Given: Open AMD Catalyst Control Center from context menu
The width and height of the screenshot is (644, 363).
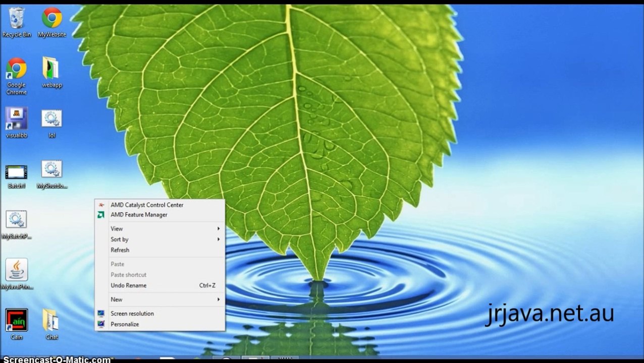Looking at the screenshot, I should point(159,205).
